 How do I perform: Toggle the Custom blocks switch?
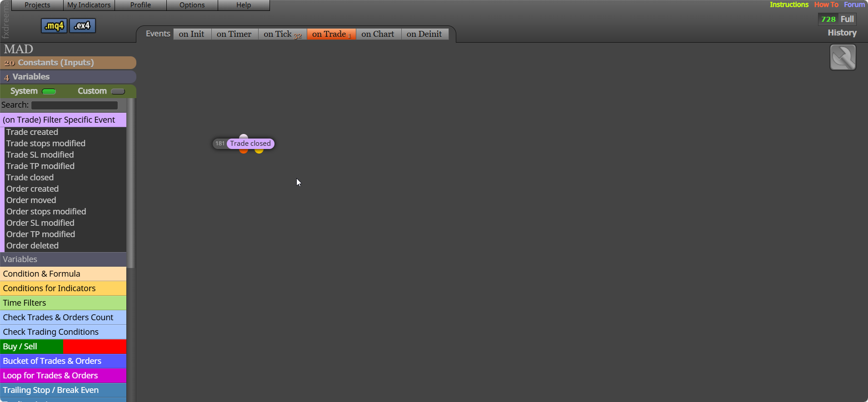coord(118,91)
